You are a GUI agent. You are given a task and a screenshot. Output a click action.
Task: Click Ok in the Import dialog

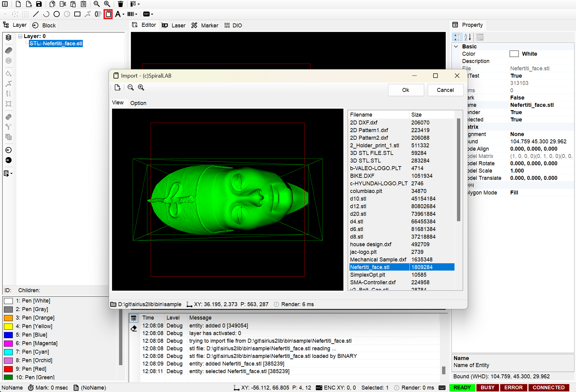(x=406, y=90)
